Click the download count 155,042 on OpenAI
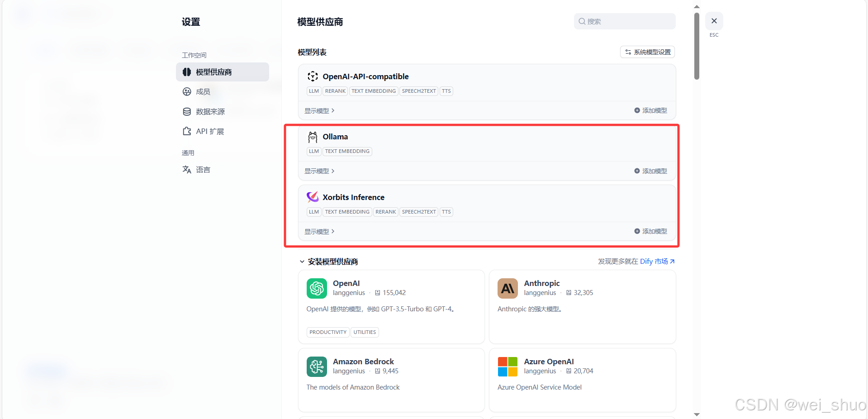Viewport: 868px width, 419px height. [x=394, y=293]
